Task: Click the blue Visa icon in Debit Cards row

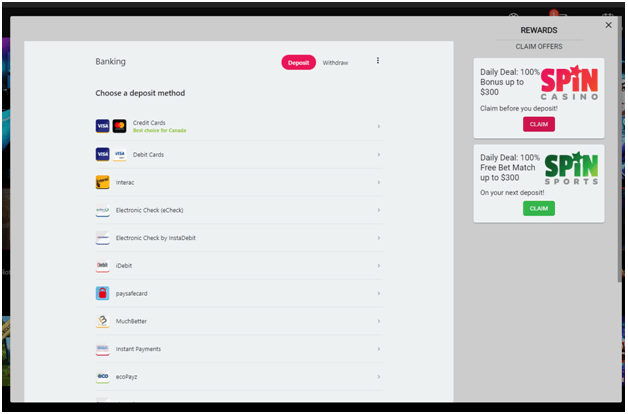Action: click(103, 154)
